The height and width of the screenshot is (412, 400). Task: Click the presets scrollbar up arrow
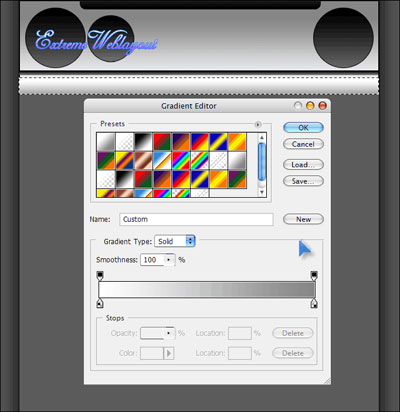point(262,137)
